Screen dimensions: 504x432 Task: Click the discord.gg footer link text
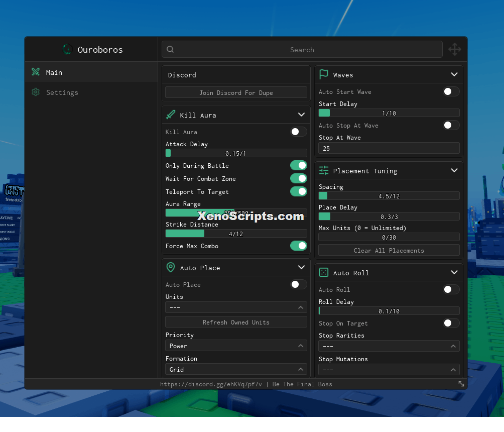click(x=211, y=384)
